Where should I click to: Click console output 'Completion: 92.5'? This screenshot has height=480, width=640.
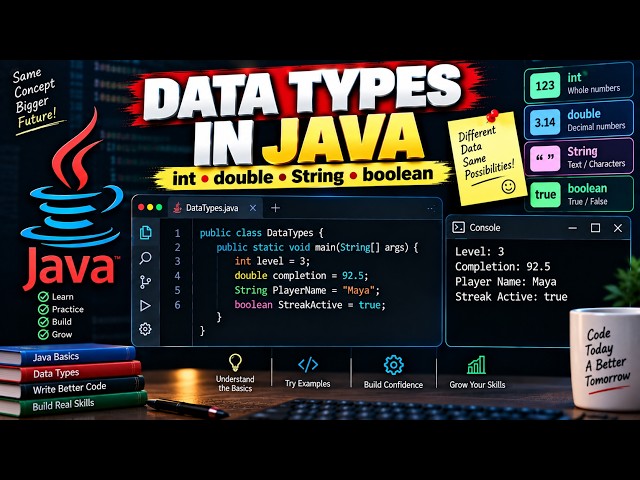[x=503, y=267]
